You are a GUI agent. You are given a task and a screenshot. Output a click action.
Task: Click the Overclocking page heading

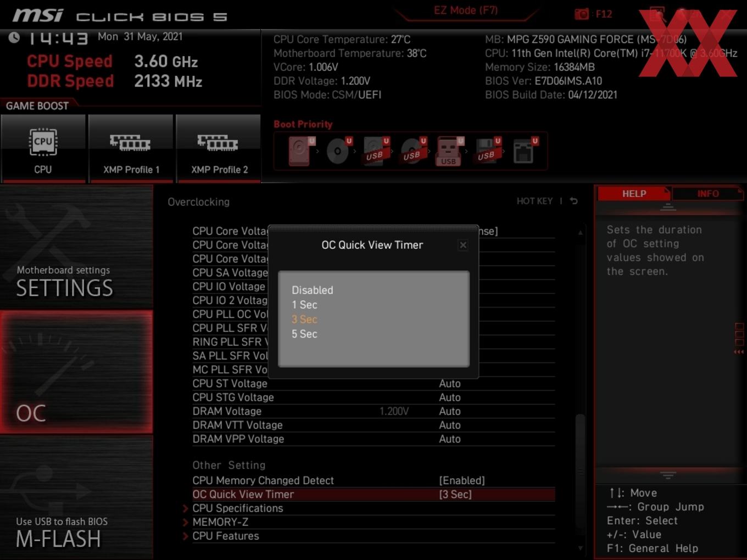(x=199, y=202)
